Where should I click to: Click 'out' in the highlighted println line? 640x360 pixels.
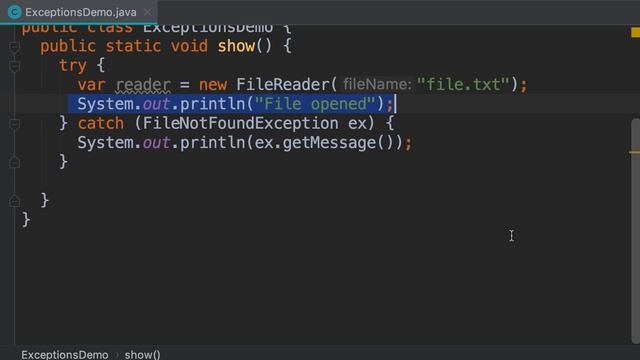[156, 104]
